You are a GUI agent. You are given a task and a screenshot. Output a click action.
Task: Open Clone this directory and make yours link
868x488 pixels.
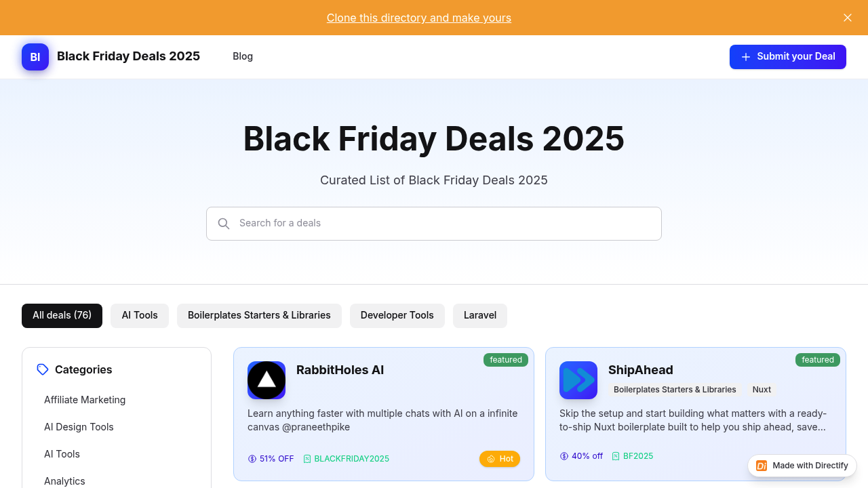[x=419, y=18]
